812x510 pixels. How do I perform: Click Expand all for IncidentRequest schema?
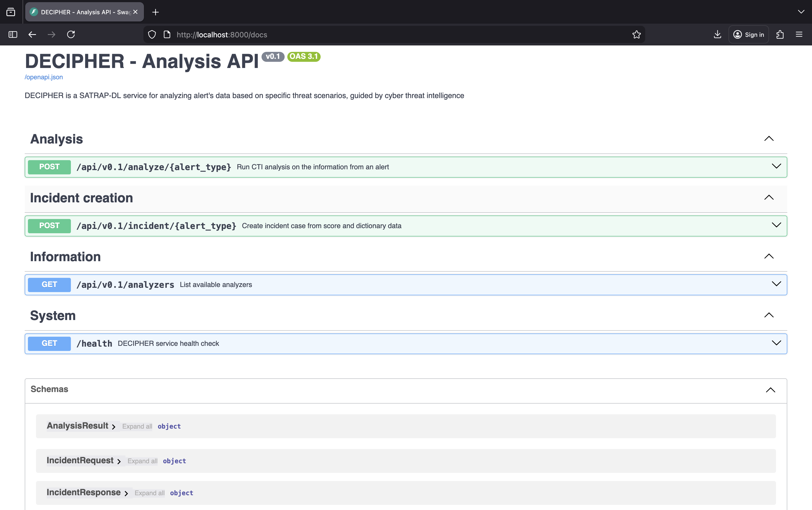click(x=142, y=461)
